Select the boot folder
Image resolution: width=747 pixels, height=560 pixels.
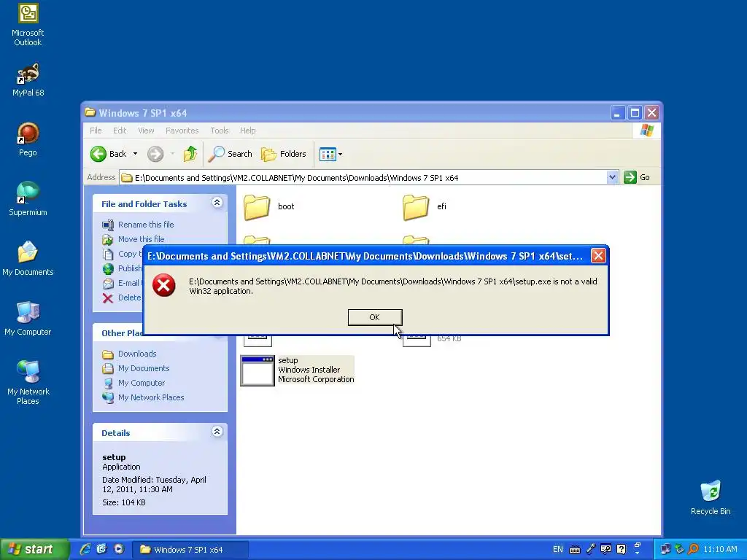point(269,206)
